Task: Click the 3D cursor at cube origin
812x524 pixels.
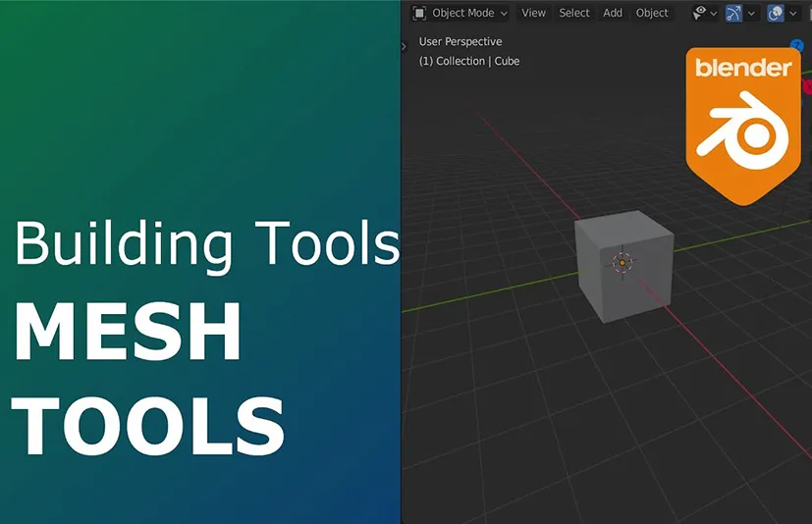Action: pyautogui.click(x=623, y=263)
